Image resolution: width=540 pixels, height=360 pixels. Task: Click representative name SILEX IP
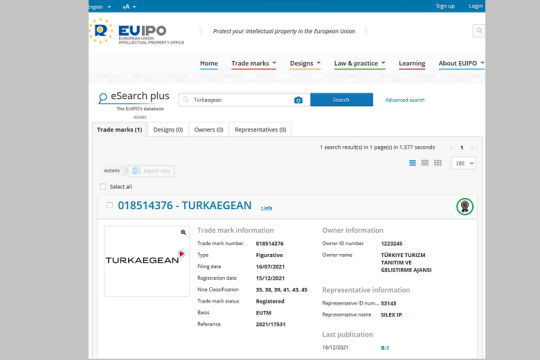[x=392, y=315]
